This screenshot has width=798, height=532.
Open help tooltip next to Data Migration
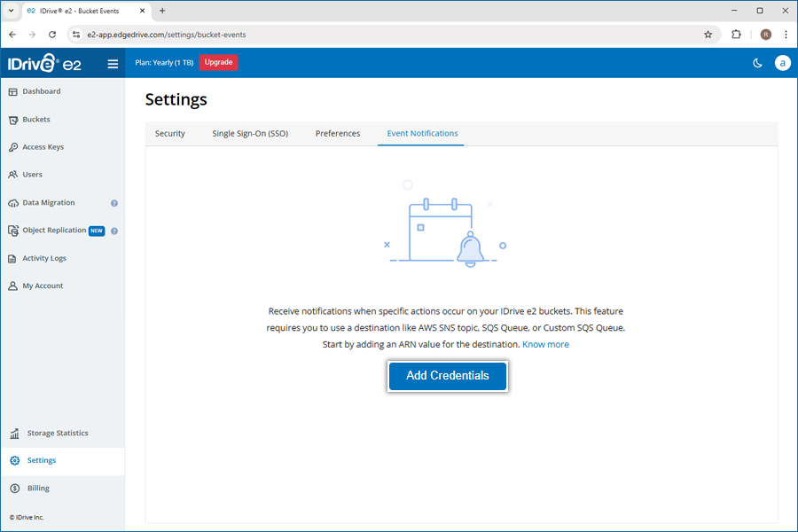[x=114, y=203]
